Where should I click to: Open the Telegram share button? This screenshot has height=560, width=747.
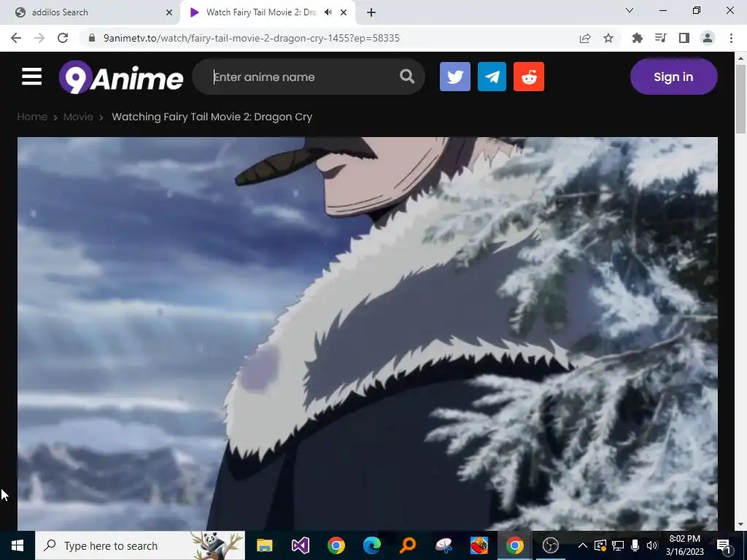point(492,77)
